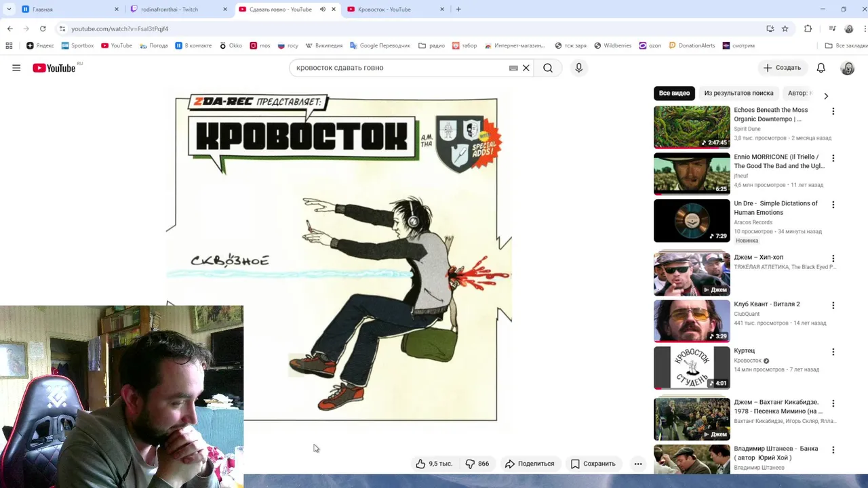This screenshot has height=488, width=868.
Task: Click the Создать button
Action: 782,68
